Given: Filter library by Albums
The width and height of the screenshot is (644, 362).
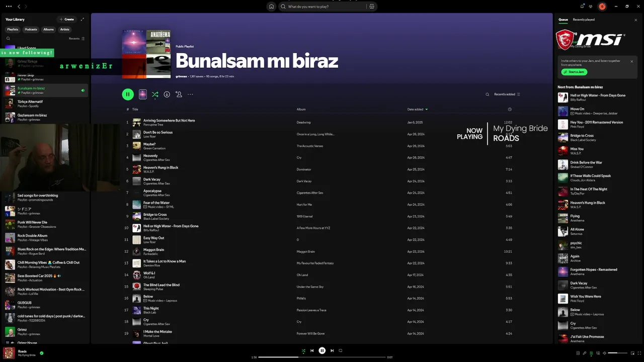Looking at the screenshot, I should click(x=48, y=29).
